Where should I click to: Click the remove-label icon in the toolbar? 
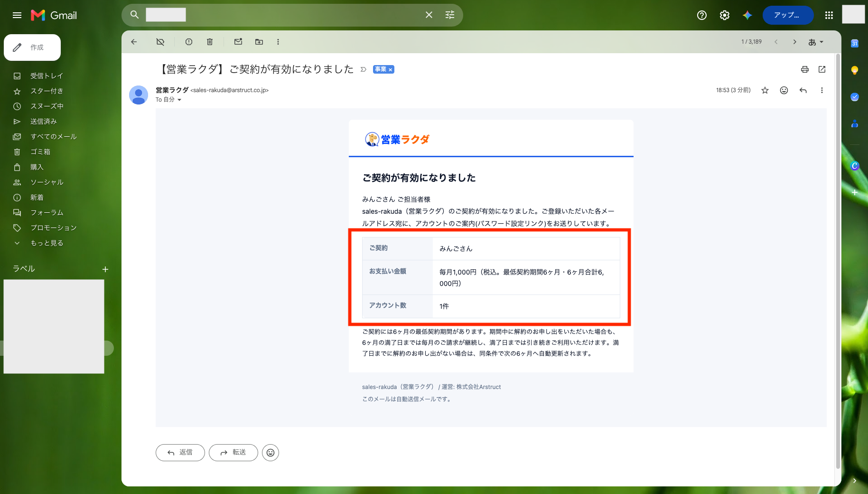(x=160, y=42)
